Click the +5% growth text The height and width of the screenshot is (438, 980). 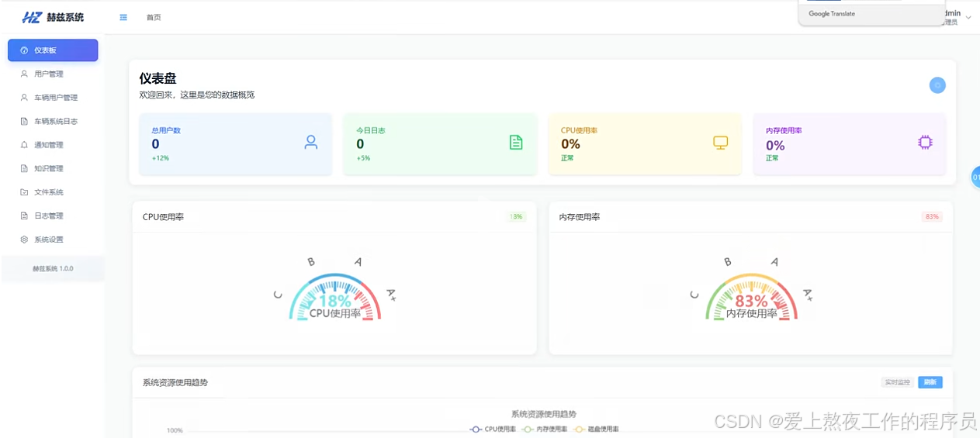coord(363,158)
